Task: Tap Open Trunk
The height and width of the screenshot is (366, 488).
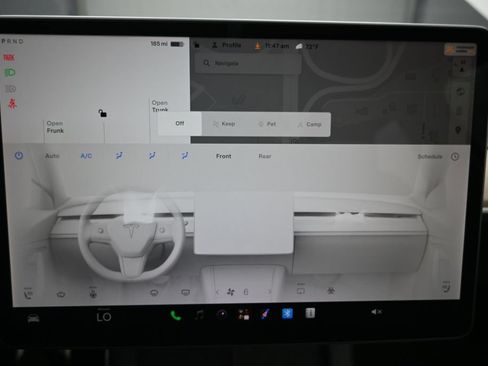Action: pos(160,106)
